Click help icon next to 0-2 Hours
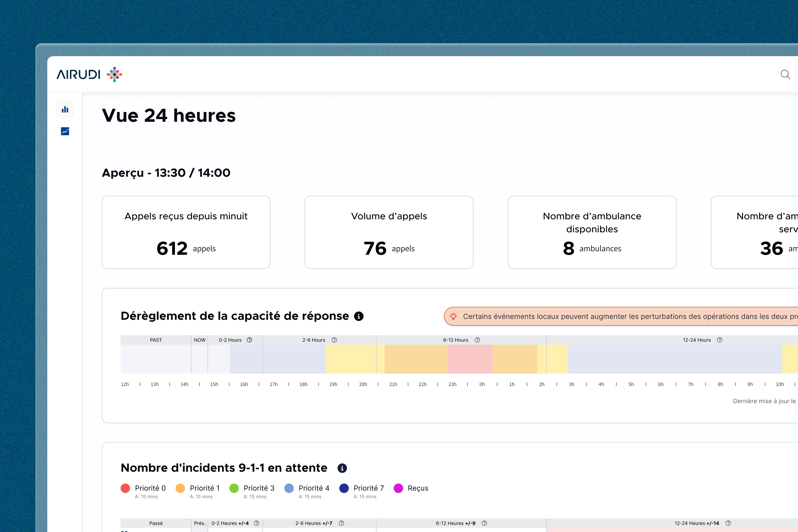The width and height of the screenshot is (798, 532). pos(249,340)
